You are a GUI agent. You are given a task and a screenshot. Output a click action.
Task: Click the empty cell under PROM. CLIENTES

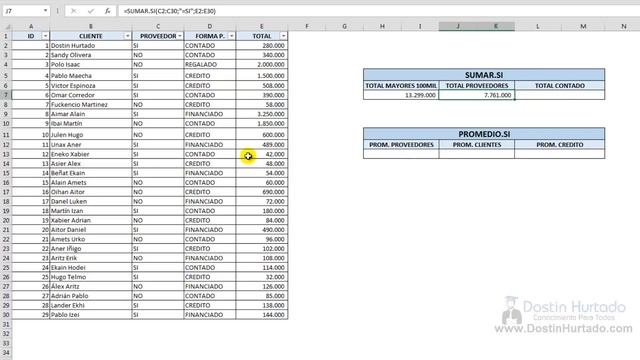(477, 154)
